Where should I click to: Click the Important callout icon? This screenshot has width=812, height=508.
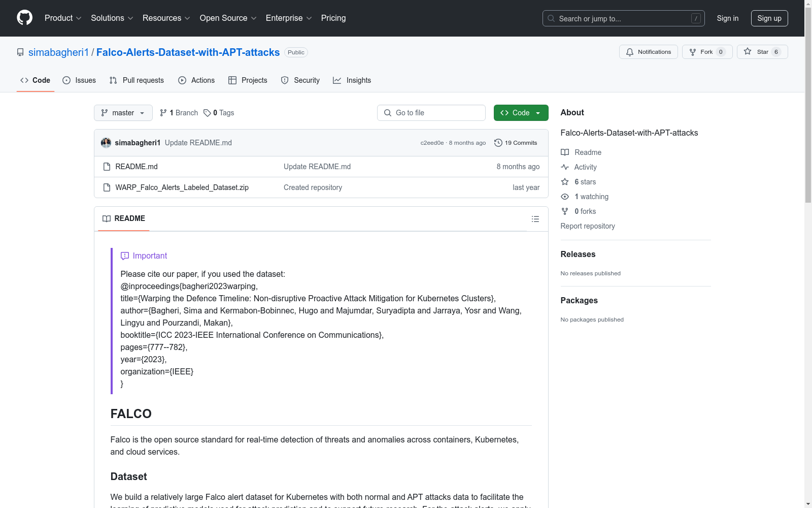point(125,256)
